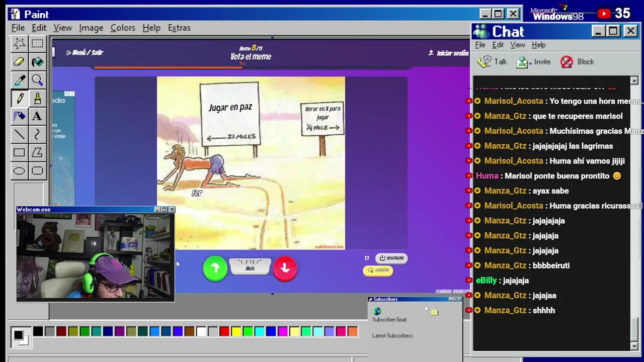Pick the bright red color swatch
This screenshot has height=362, width=644.
coord(224,331)
